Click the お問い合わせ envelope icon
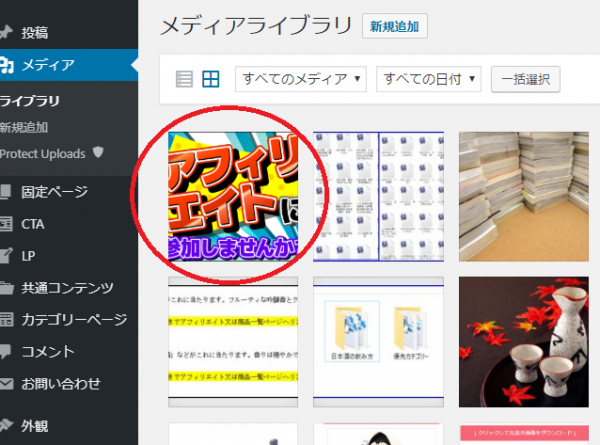Image resolution: width=600 pixels, height=445 pixels. 6,383
